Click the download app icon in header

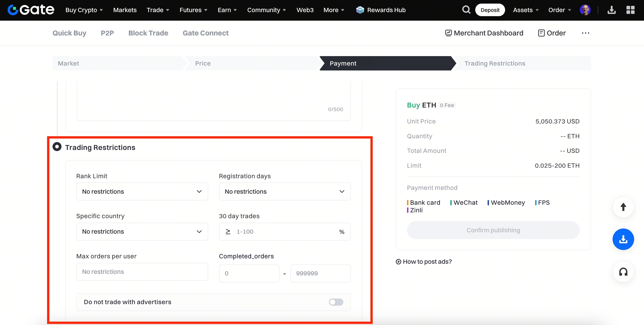point(611,10)
